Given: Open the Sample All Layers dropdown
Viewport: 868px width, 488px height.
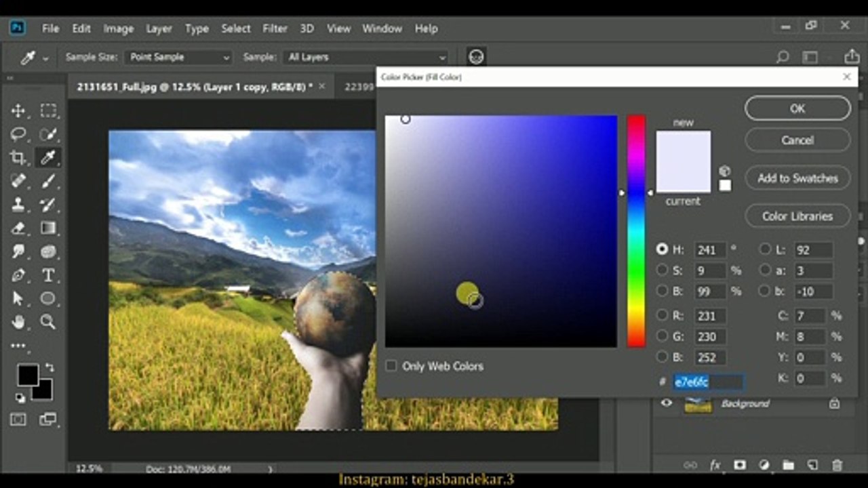Looking at the screenshot, I should 366,58.
